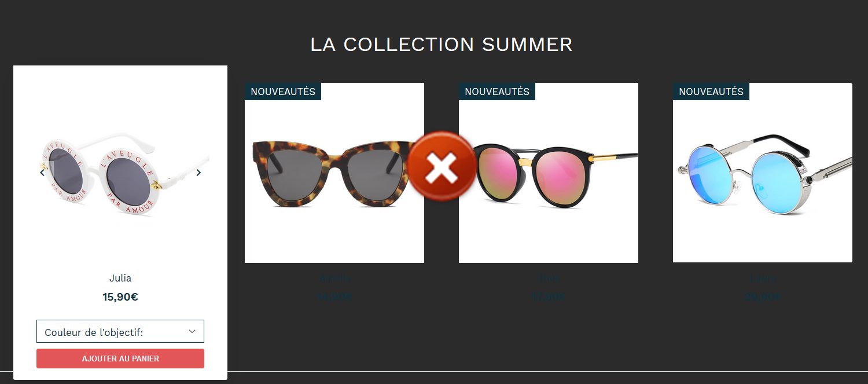868x384 pixels.
Task: Click Nouveautés badge on tortoiseshell sunglasses
Action: [283, 92]
